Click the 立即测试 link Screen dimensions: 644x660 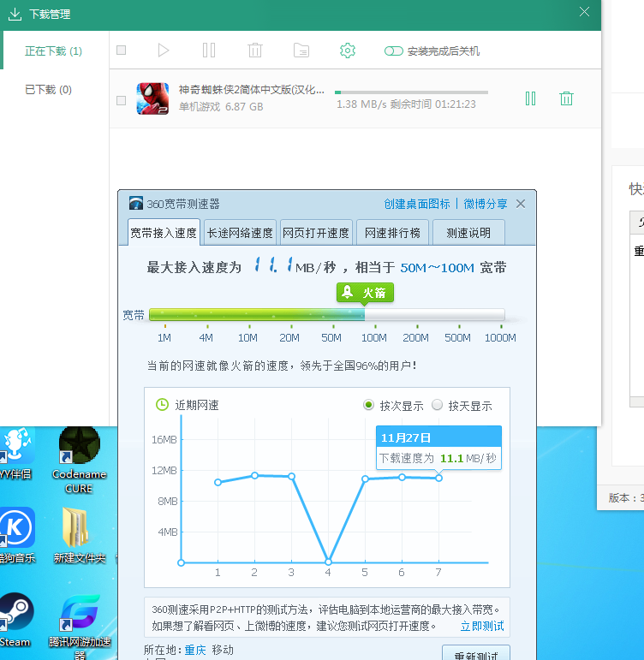click(482, 626)
